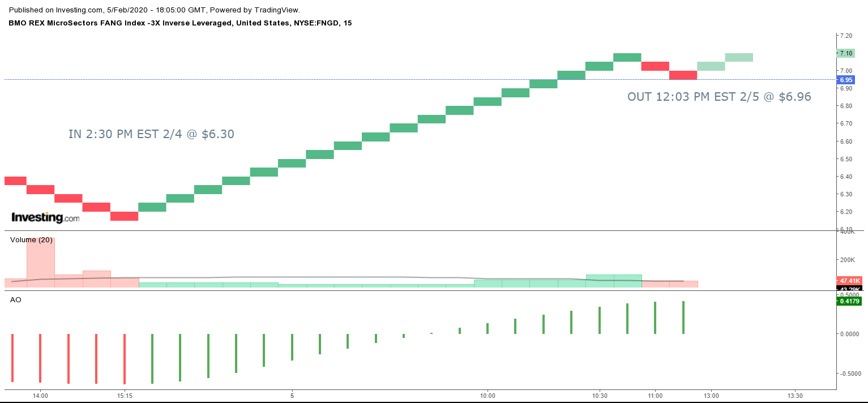Click the tallest pink volume bar
Screen dimensions: 868x403
41,263
